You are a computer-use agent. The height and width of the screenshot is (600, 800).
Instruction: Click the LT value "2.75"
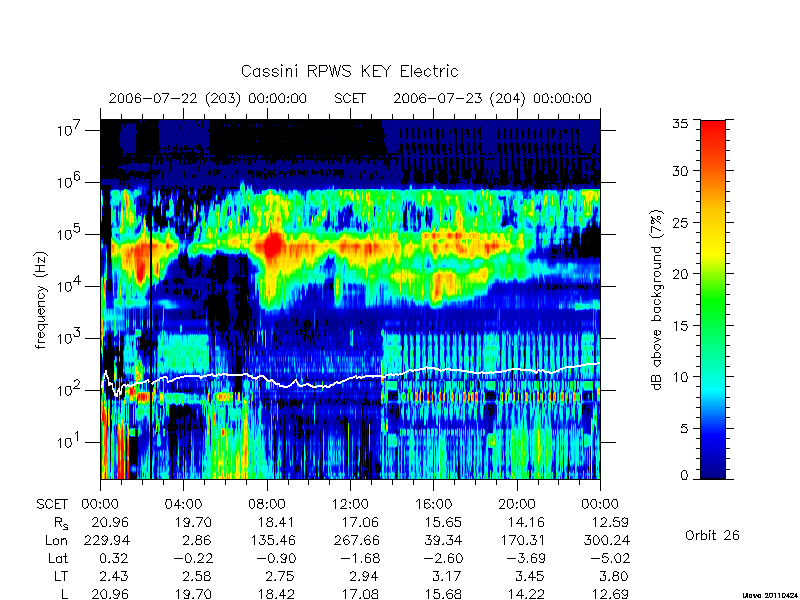281,577
